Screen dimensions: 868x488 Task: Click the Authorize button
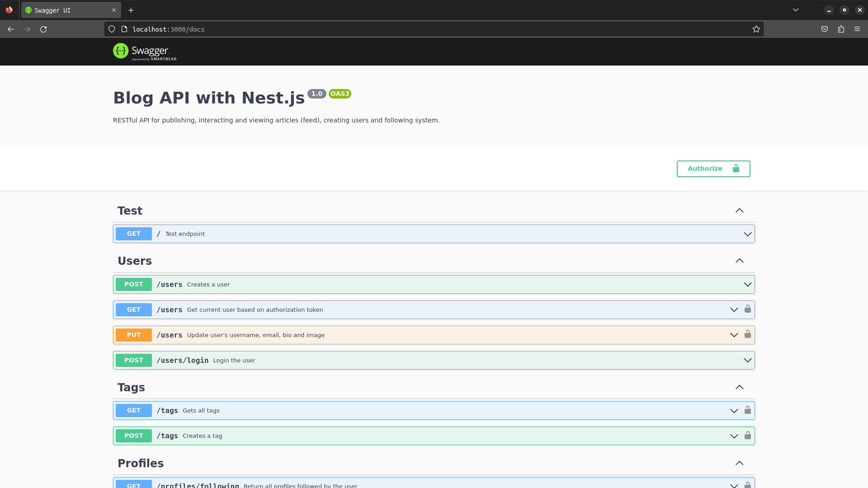(713, 169)
